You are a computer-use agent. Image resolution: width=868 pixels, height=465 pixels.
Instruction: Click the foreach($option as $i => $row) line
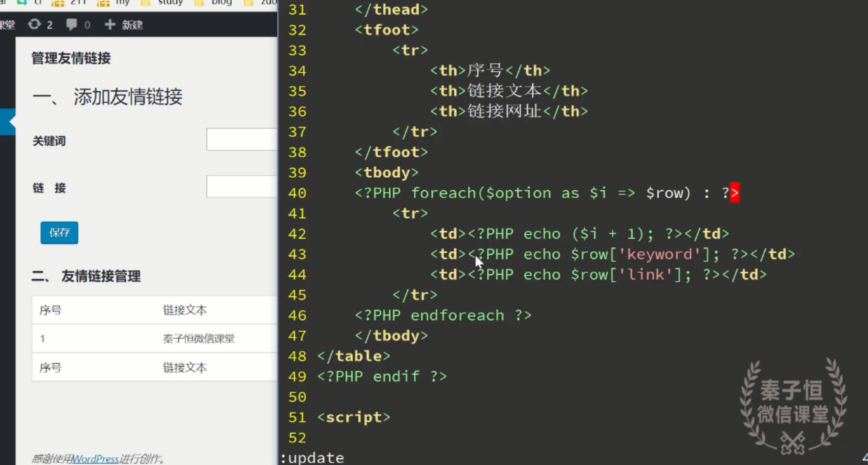[x=546, y=193]
